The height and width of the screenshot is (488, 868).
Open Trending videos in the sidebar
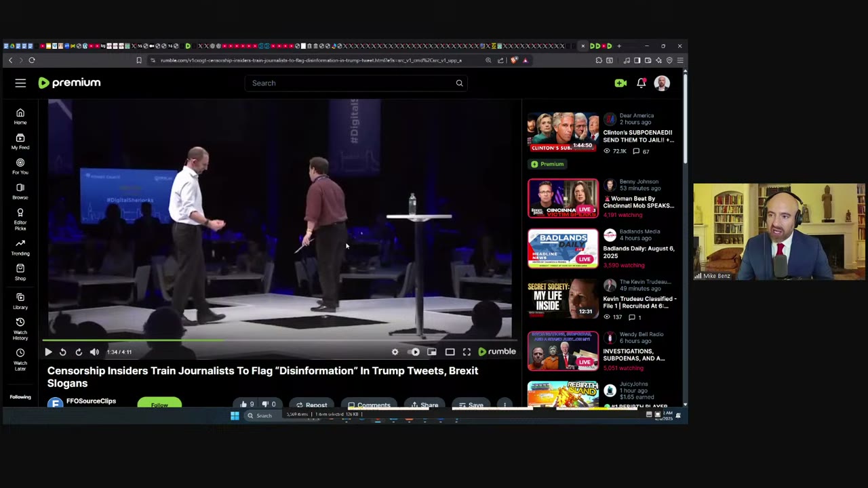point(20,247)
